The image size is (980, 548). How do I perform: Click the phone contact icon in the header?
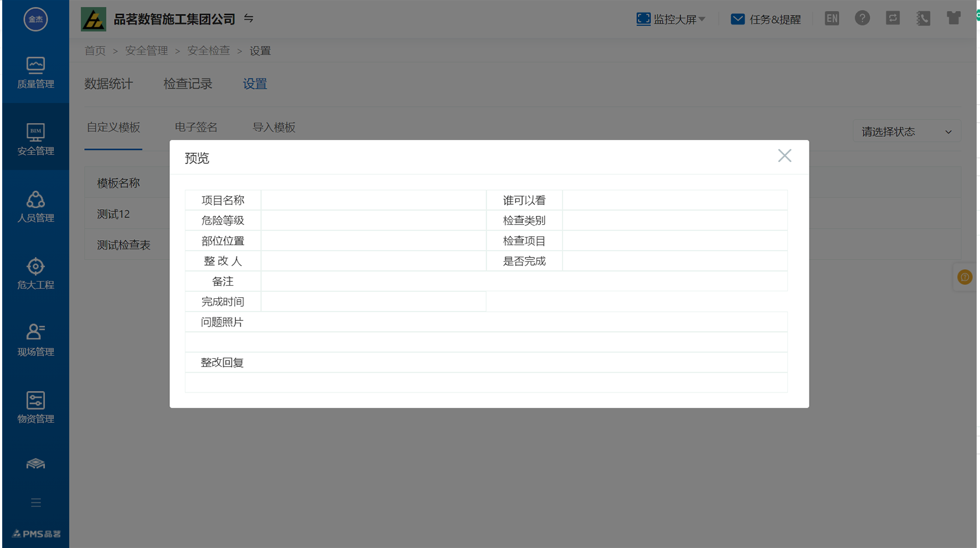[923, 18]
